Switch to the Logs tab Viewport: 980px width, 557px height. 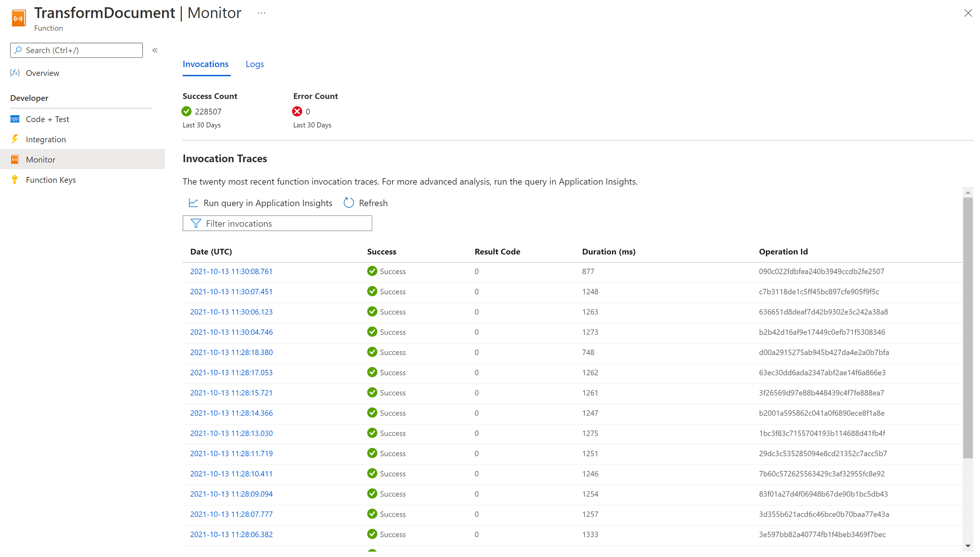pyautogui.click(x=254, y=64)
